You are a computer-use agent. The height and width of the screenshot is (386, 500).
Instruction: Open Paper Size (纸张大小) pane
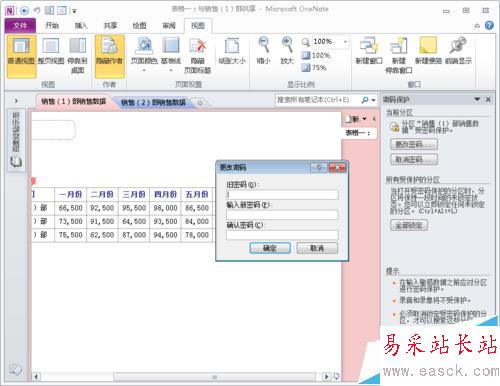(232, 52)
